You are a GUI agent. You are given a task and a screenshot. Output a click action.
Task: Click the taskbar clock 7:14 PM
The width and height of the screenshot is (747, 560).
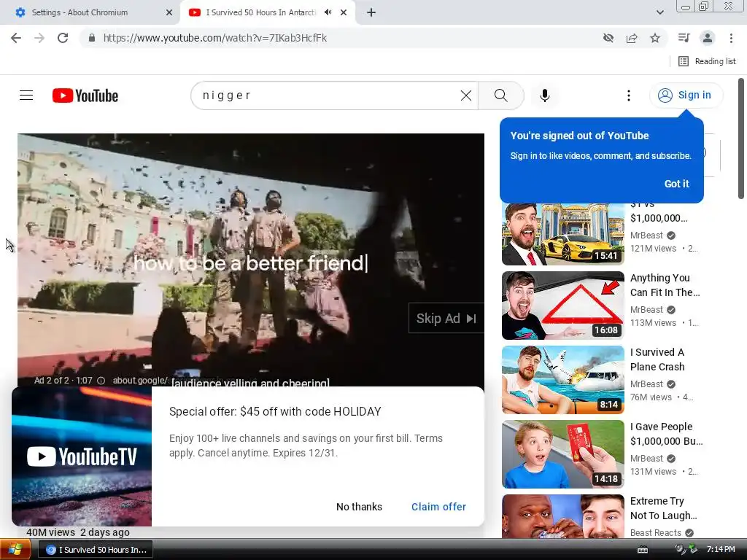(x=721, y=550)
